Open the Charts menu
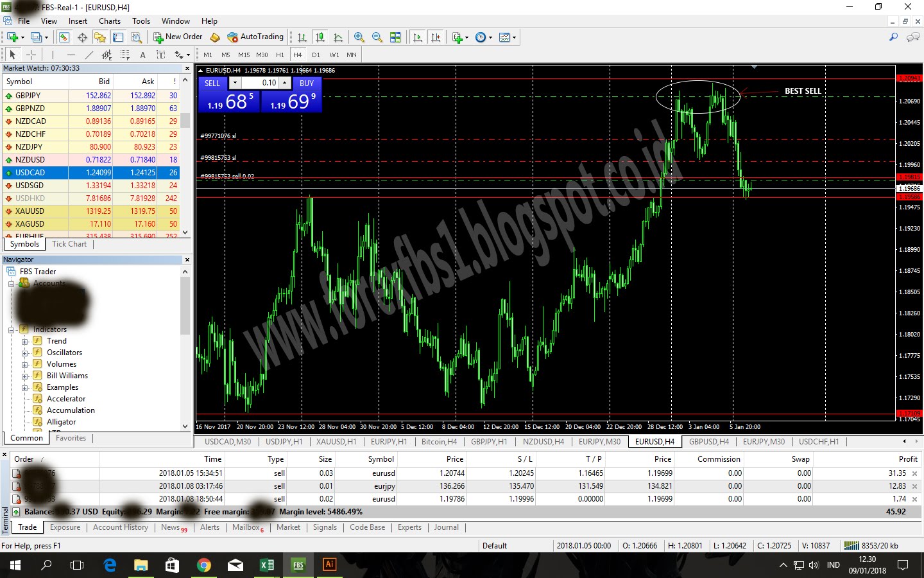Viewport: 924px width, 578px height. 110,21
